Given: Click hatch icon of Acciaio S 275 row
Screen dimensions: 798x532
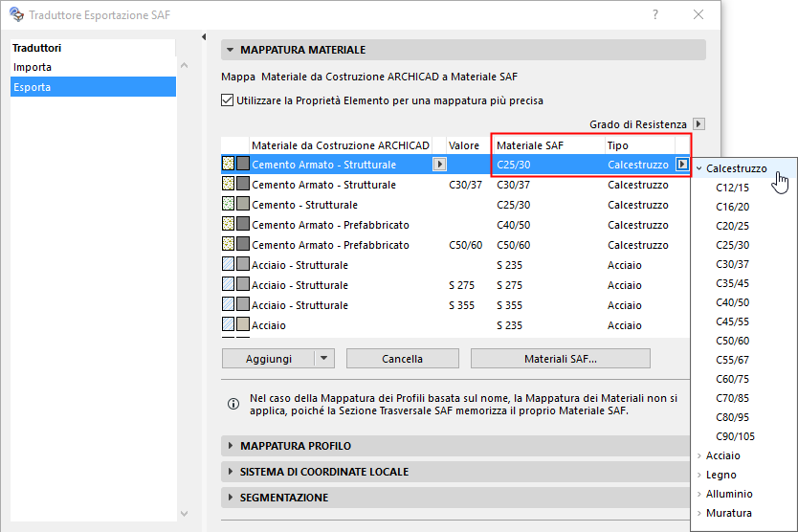Looking at the screenshot, I should click(x=228, y=284).
